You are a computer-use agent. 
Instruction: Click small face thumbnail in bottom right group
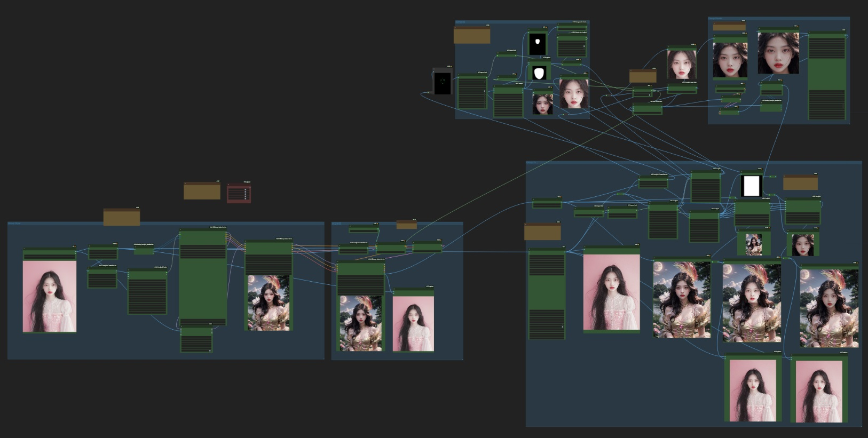pyautogui.click(x=803, y=244)
